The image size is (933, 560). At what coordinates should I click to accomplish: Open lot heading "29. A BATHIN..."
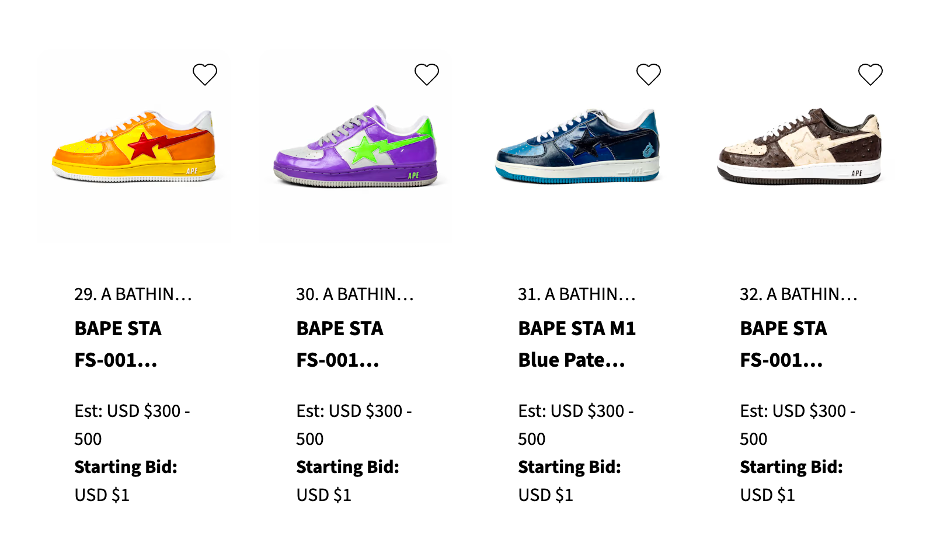tap(133, 294)
